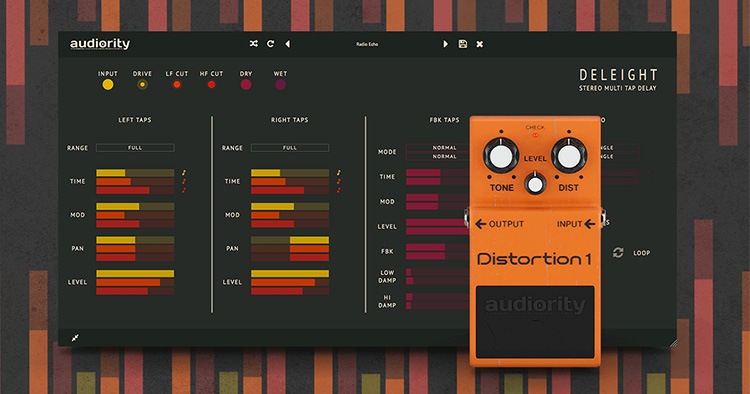Open the Right Taps RANGE dropdown showing FULL
Image resolution: width=750 pixels, height=394 pixels.
290,148
